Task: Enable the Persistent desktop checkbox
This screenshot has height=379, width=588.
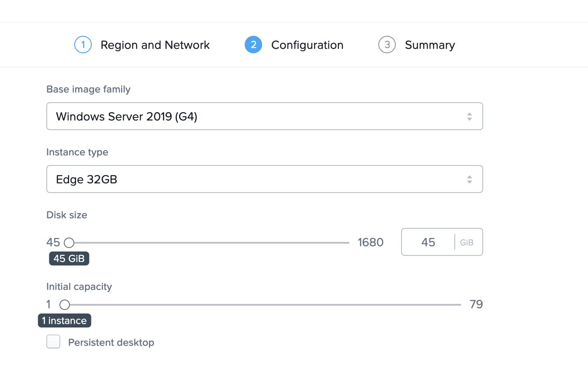Action: click(53, 342)
